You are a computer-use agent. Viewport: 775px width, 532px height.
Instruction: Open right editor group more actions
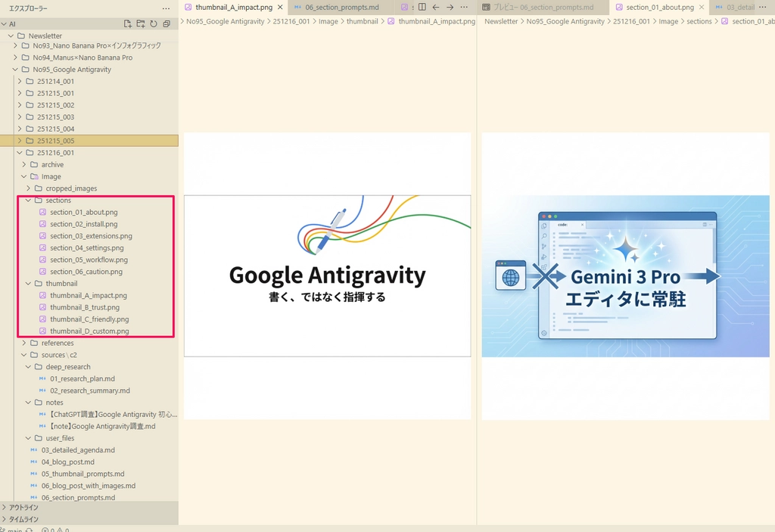763,7
